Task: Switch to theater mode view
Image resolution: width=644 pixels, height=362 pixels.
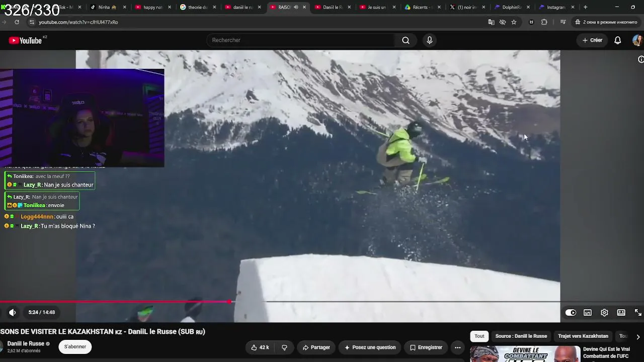Action: coord(621,312)
